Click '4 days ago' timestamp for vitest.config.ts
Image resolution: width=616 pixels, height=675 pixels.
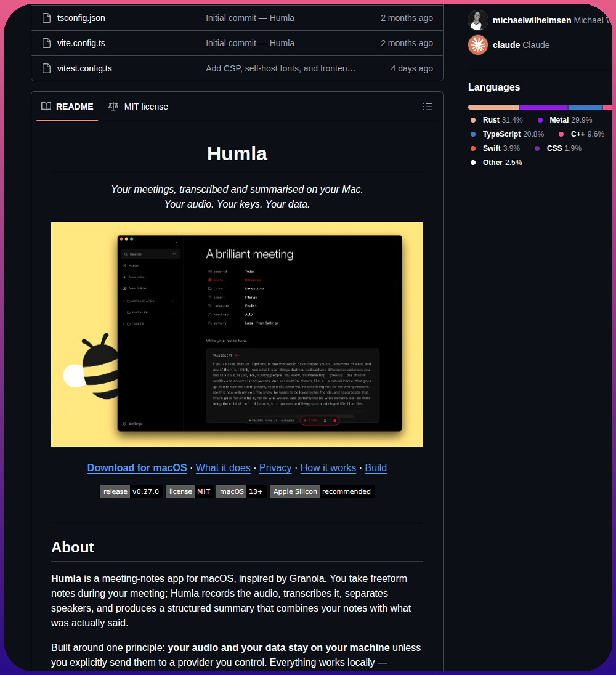point(411,68)
